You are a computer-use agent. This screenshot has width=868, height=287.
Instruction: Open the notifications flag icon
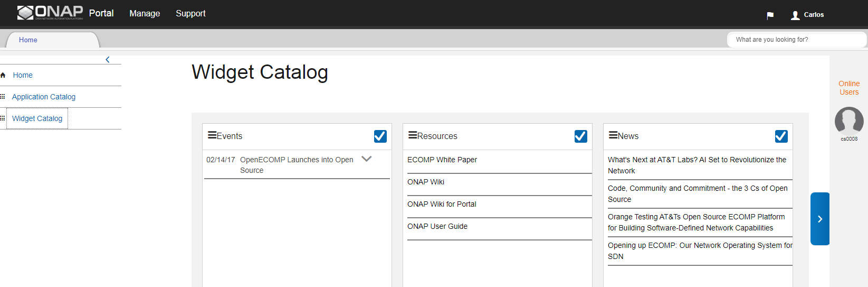pos(770,15)
